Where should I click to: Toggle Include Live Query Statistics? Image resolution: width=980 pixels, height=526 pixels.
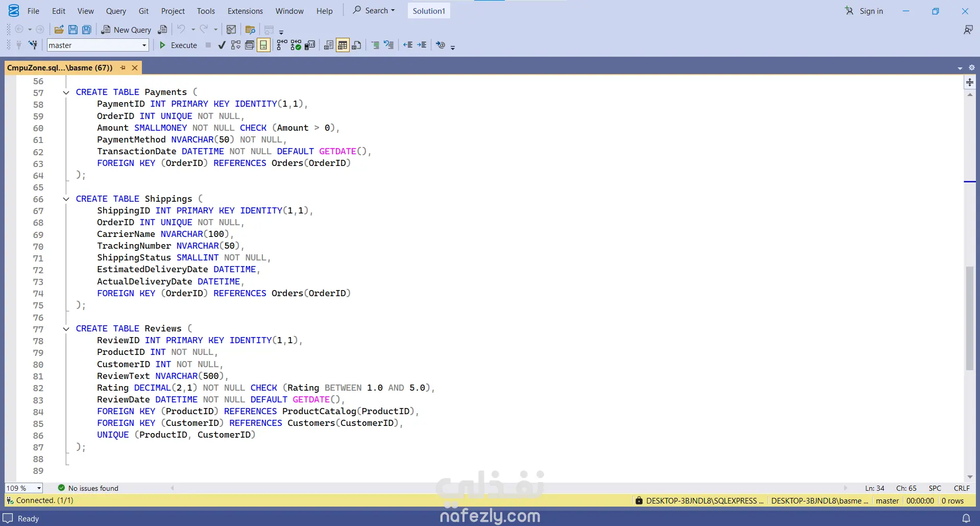click(x=296, y=45)
